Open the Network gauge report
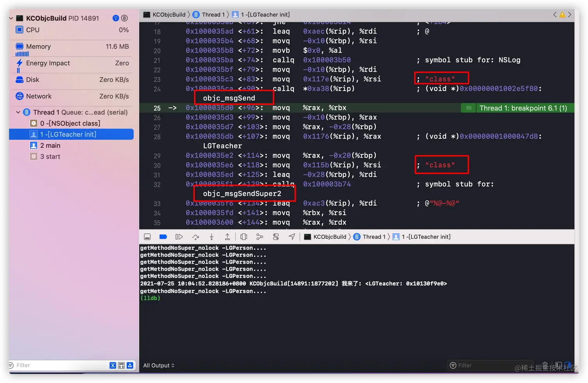The height and width of the screenshot is (383, 588). [x=72, y=96]
